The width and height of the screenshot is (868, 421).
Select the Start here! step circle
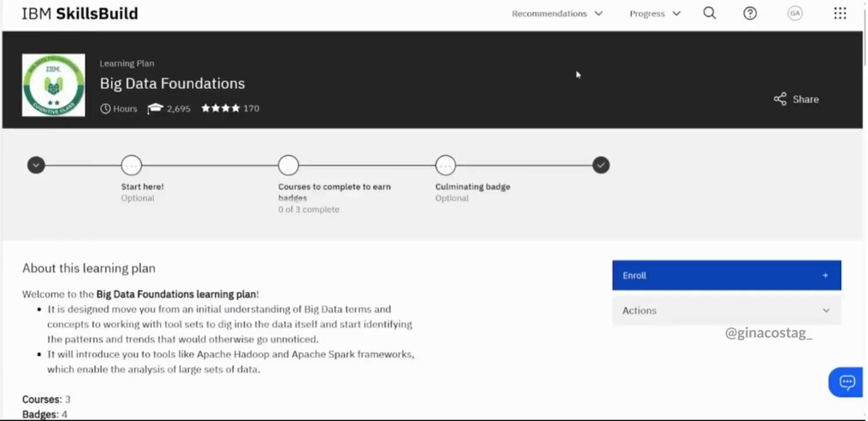[x=131, y=165]
